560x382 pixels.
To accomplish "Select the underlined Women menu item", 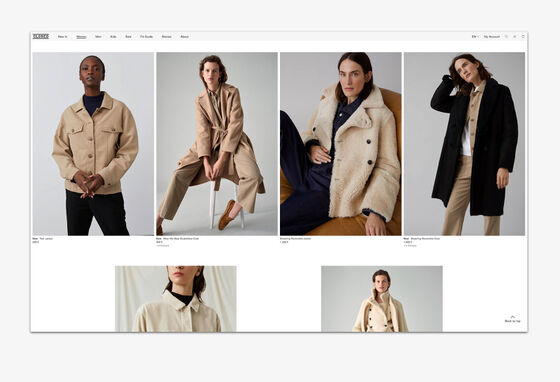I will point(81,37).
